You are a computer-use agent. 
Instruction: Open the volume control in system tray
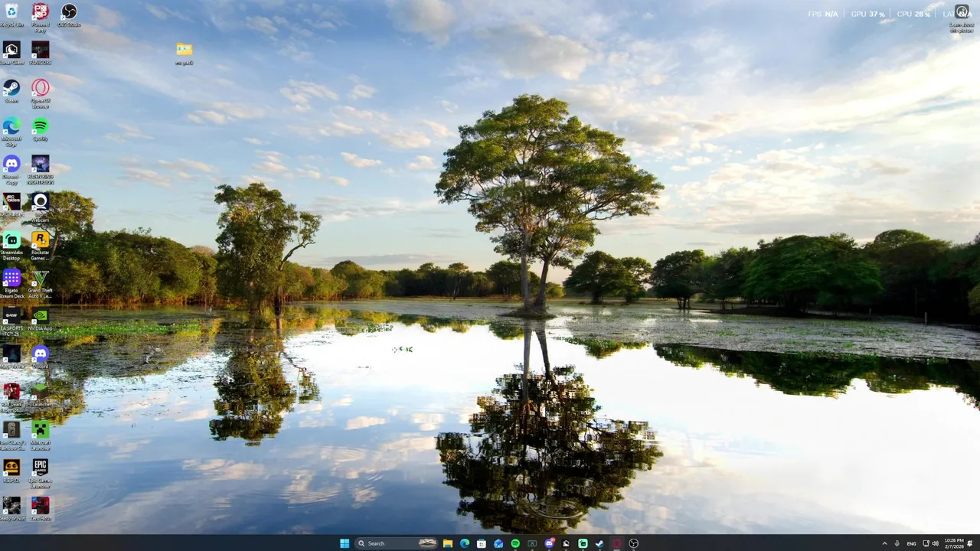coord(936,543)
